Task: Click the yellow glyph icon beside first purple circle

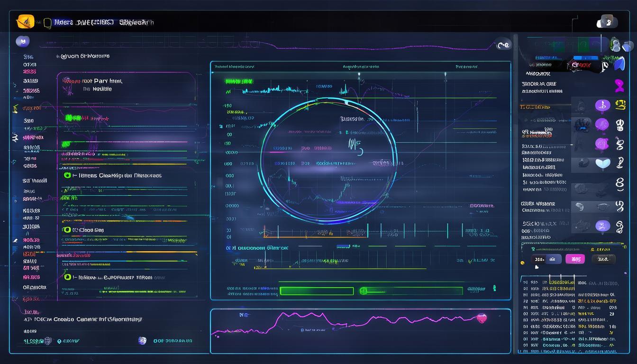Action: click(x=620, y=105)
